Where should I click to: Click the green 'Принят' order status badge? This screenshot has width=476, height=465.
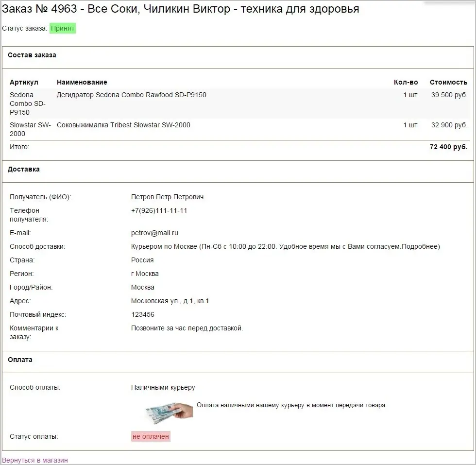point(63,28)
